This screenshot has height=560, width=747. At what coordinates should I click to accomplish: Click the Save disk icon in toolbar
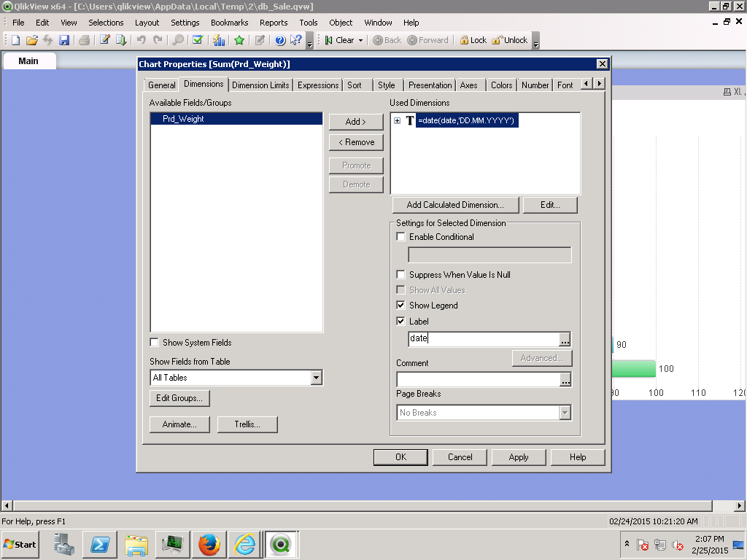tap(64, 40)
